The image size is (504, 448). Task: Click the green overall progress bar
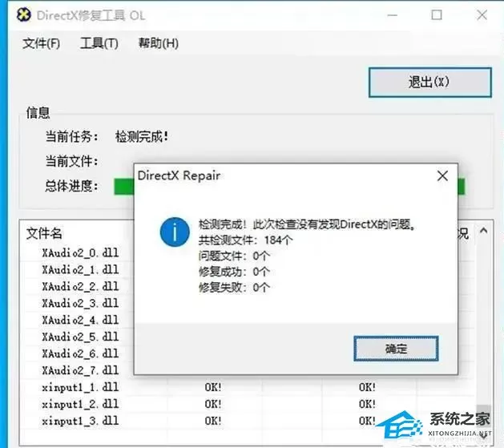(124, 187)
